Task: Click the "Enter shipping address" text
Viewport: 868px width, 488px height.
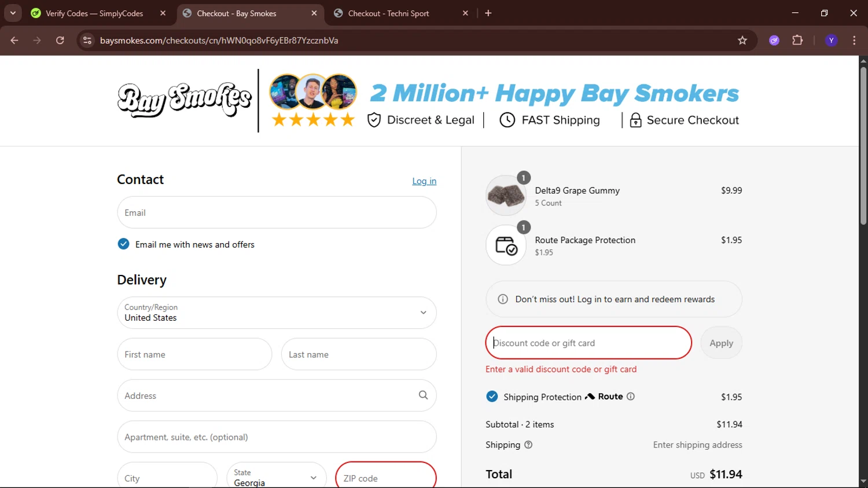Action: 697,445
